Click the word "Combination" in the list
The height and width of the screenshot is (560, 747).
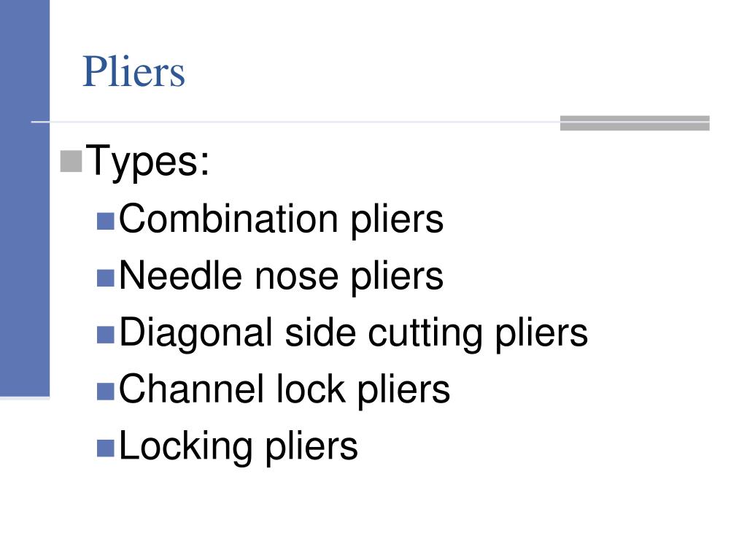tap(228, 219)
